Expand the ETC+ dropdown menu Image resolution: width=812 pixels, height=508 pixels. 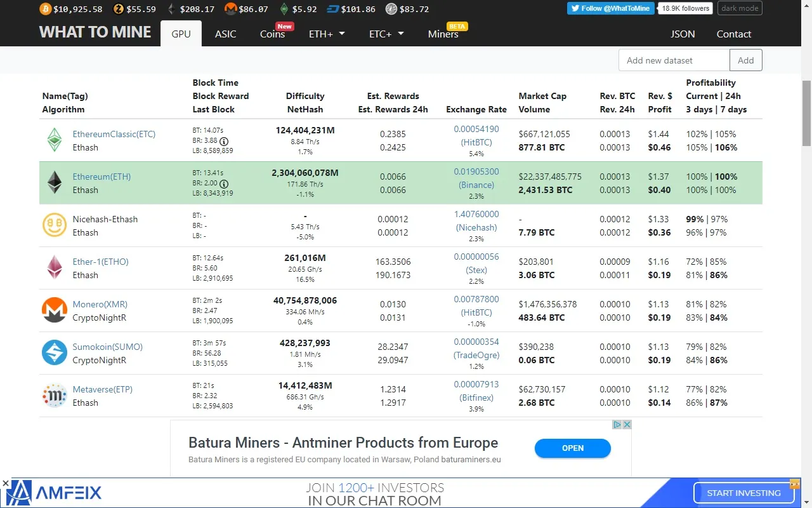[386, 34]
